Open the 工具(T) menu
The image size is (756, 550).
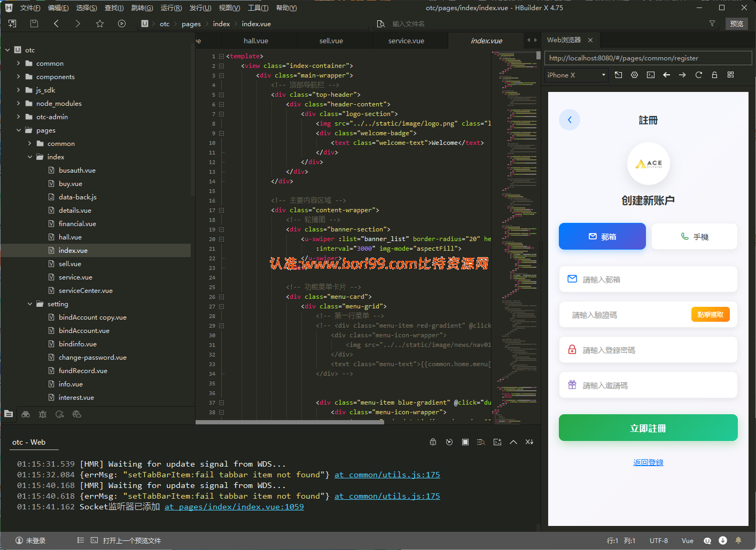coord(258,8)
